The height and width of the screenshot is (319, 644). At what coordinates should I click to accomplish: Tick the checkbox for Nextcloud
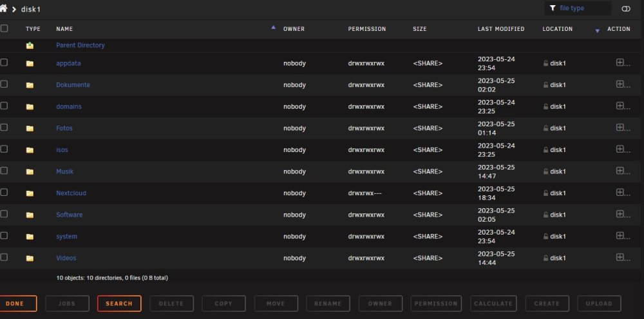pos(4,193)
